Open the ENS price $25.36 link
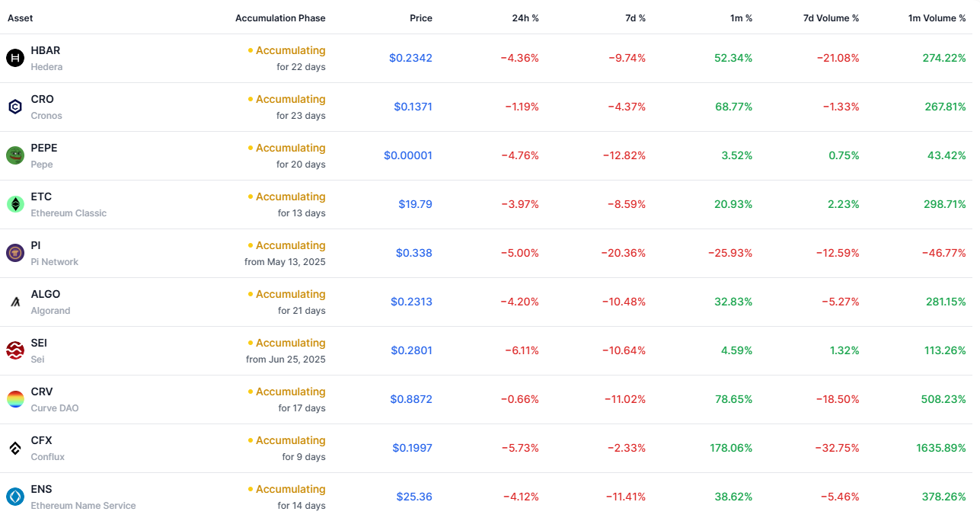The height and width of the screenshot is (521, 980). (414, 497)
